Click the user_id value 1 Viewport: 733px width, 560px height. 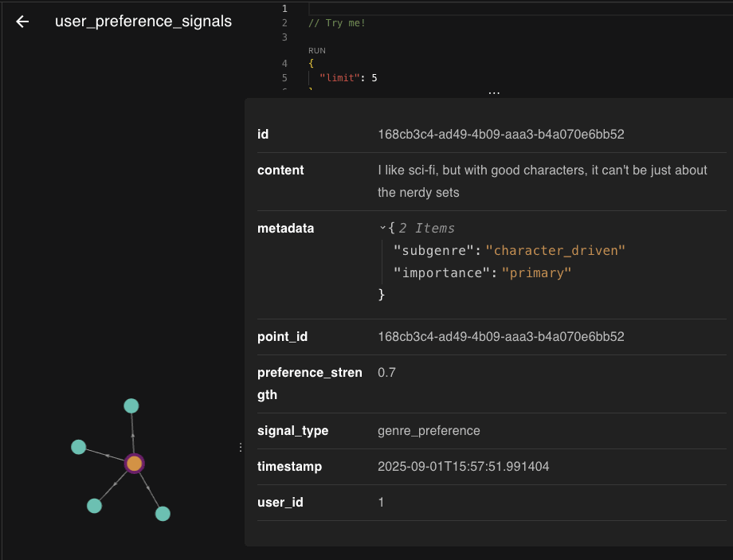(381, 502)
